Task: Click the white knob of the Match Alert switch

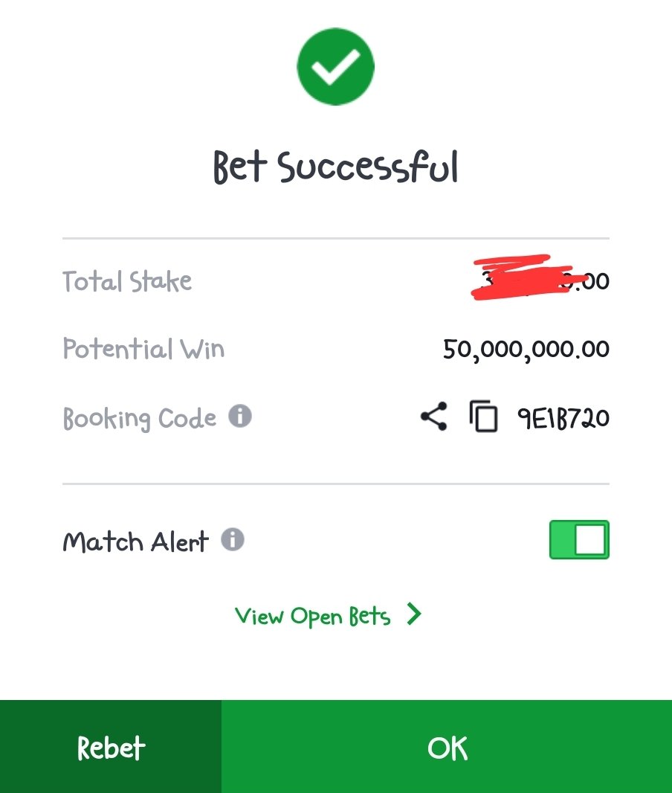Action: point(590,539)
